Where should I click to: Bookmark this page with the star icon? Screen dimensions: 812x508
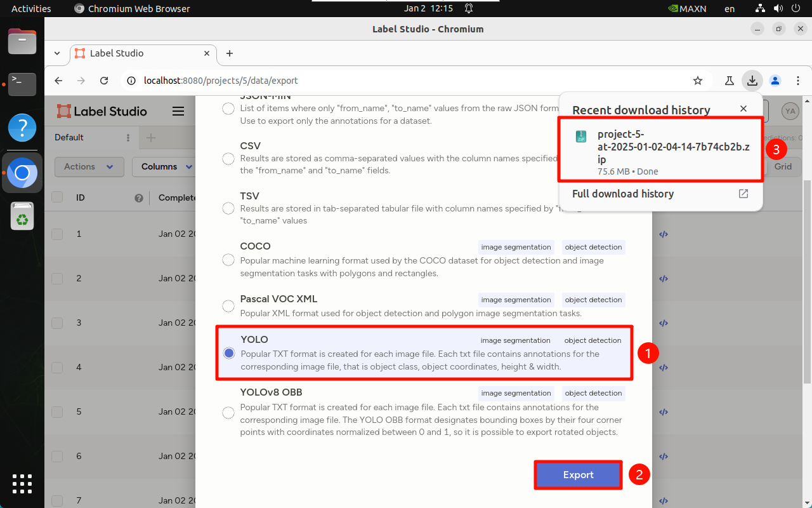point(698,81)
